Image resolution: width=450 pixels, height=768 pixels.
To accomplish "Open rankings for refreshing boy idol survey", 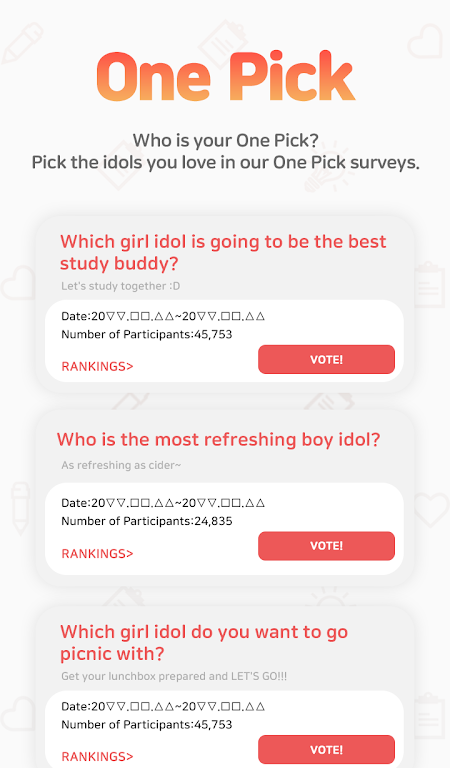I will 97,553.
